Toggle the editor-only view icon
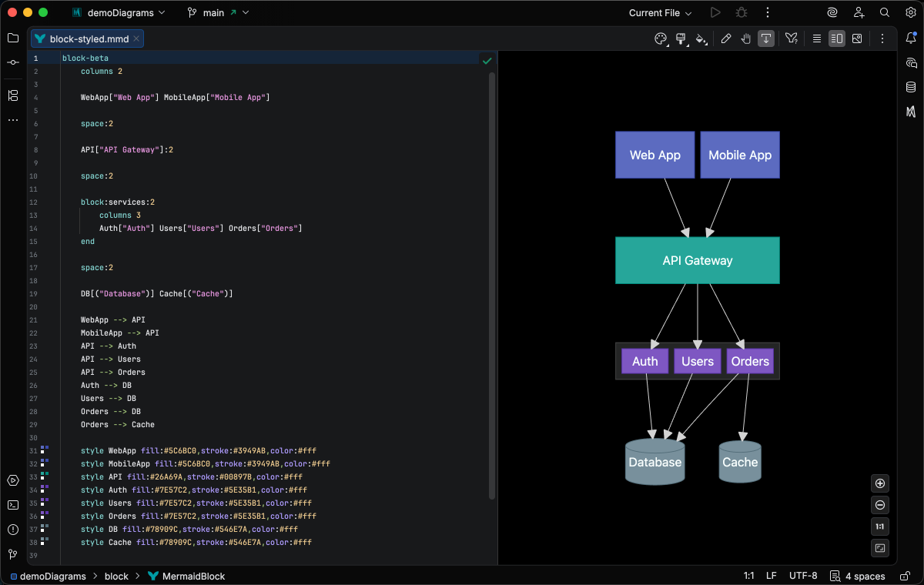This screenshot has width=924, height=585. pyautogui.click(x=816, y=38)
